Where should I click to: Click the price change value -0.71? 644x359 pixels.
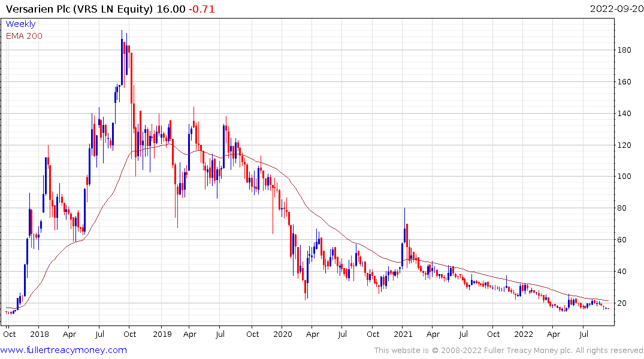click(x=202, y=9)
